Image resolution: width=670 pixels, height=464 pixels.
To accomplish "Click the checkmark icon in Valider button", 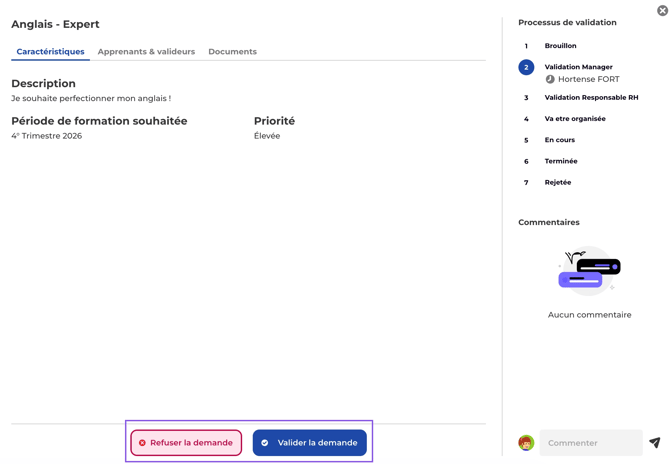I will [x=264, y=443].
